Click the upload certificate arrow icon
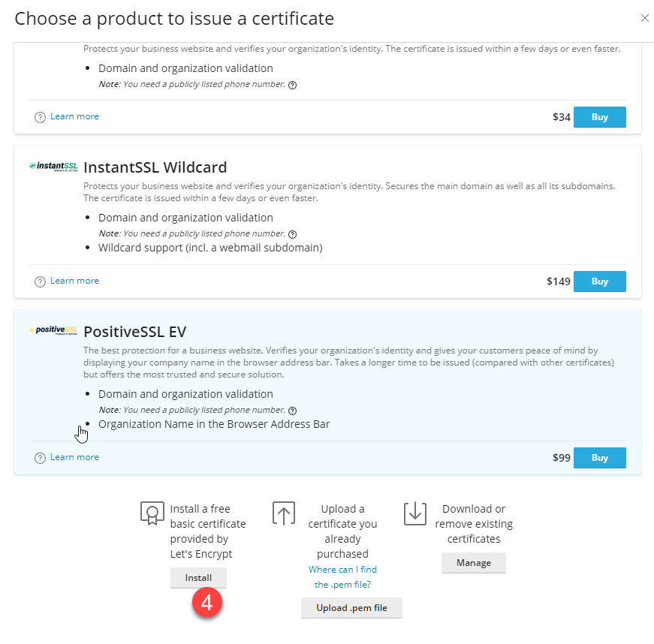This screenshot has height=644, width=654. (283, 513)
